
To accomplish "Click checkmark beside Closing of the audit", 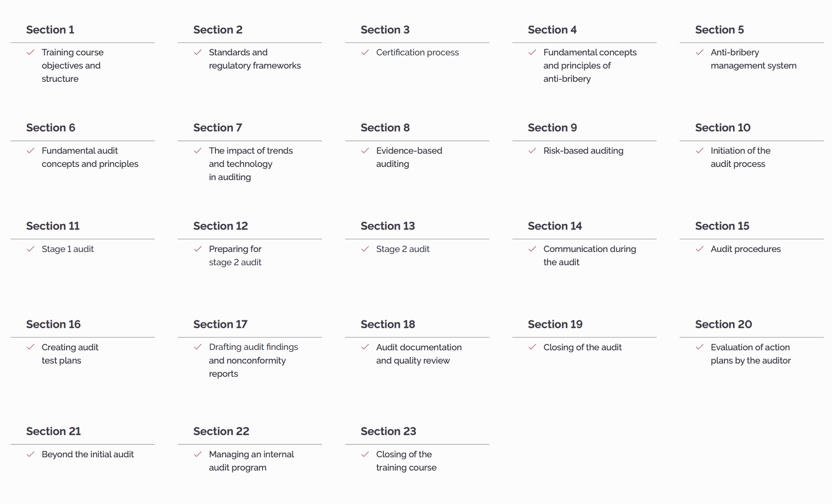I will (x=533, y=347).
